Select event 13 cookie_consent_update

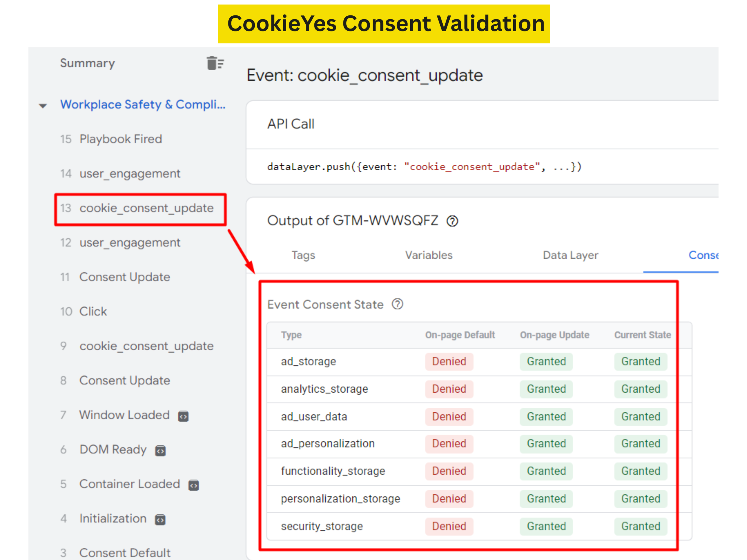click(146, 208)
